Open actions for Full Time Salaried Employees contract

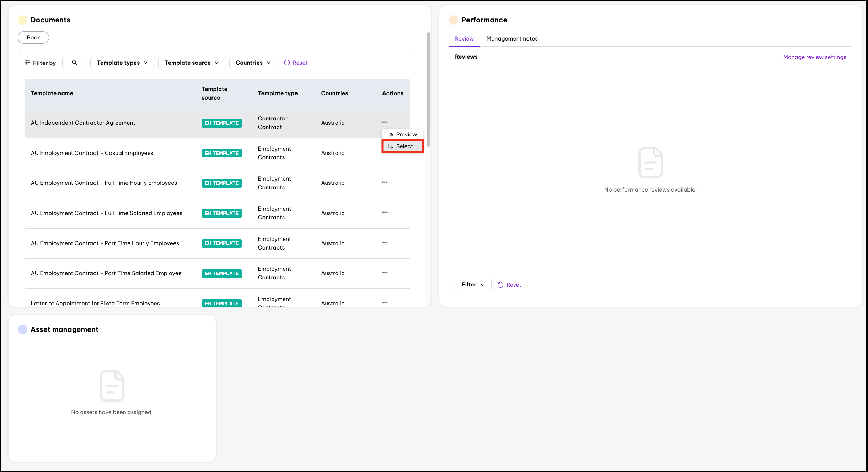coord(385,213)
